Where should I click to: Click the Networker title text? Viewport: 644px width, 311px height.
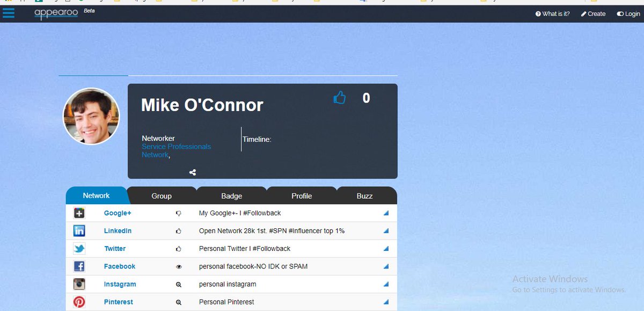tap(158, 139)
